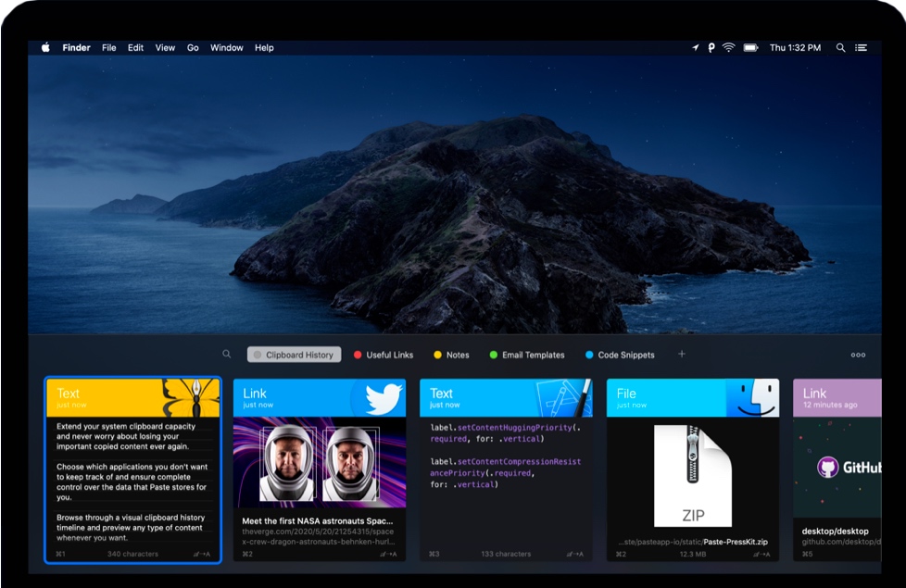The image size is (906, 588).
Task: Click the Paste search magnifier icon
Action: (226, 354)
